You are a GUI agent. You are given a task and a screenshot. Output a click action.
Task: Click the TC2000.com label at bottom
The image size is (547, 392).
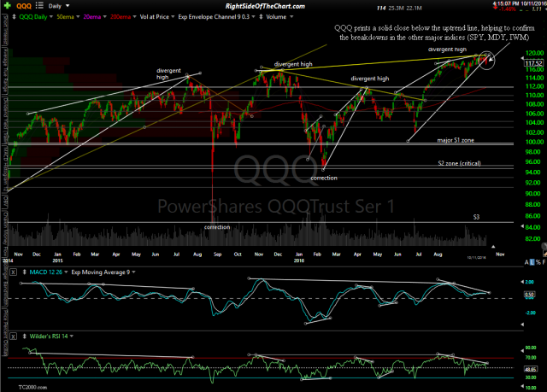click(32, 387)
